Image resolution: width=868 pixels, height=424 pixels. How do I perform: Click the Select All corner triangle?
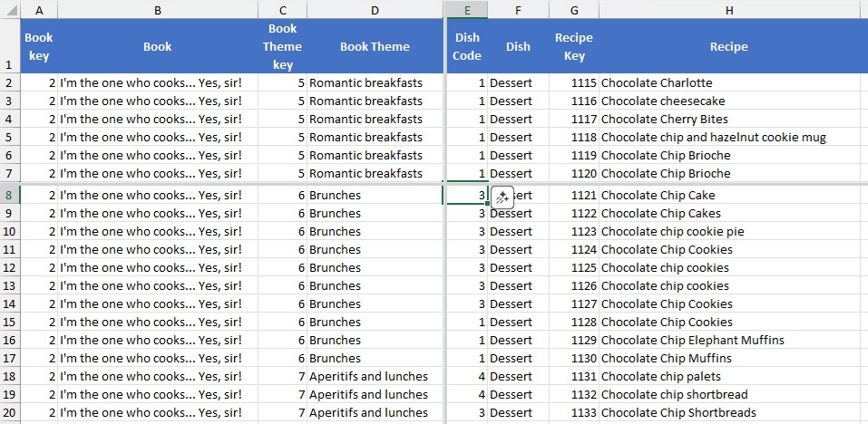tap(10, 10)
